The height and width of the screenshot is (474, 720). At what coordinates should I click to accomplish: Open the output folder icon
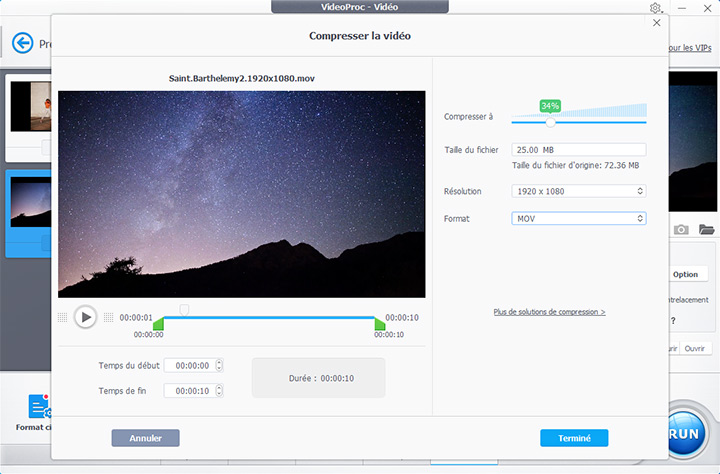pyautogui.click(x=707, y=230)
